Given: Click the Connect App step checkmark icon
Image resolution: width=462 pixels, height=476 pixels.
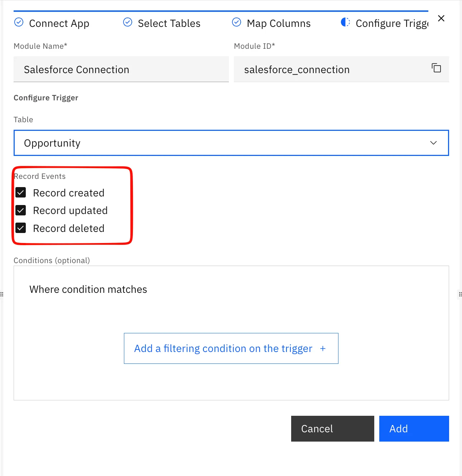Looking at the screenshot, I should pyautogui.click(x=19, y=22).
